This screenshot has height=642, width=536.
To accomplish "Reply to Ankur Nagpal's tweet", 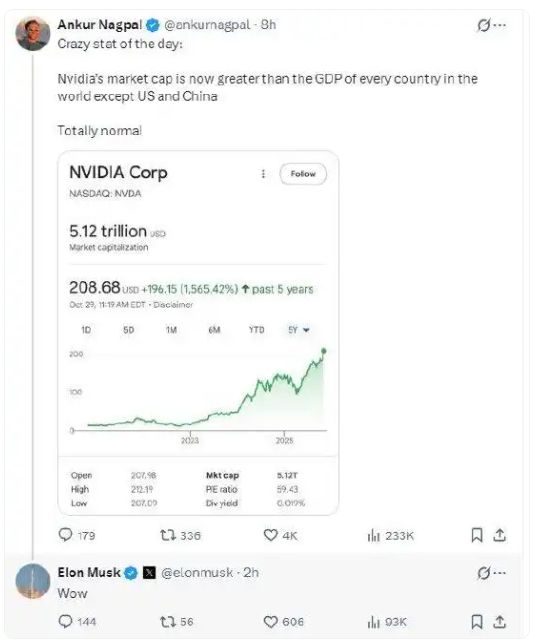I will (66, 535).
